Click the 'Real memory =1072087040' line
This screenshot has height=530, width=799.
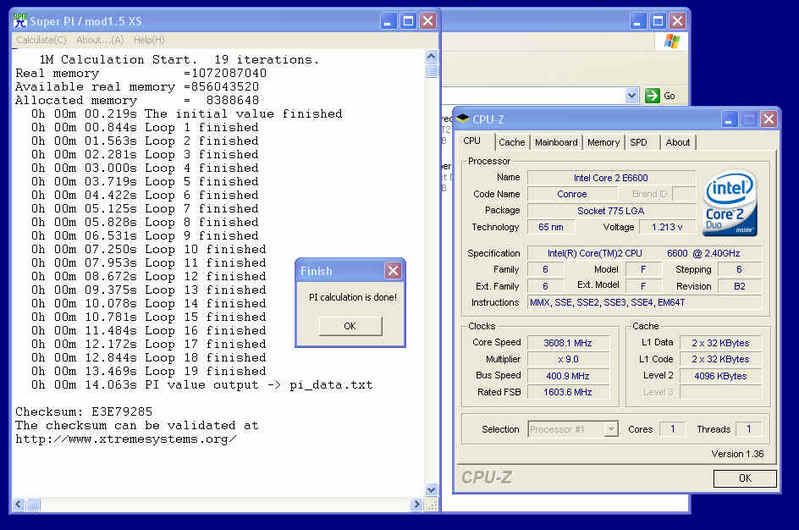tap(141, 73)
